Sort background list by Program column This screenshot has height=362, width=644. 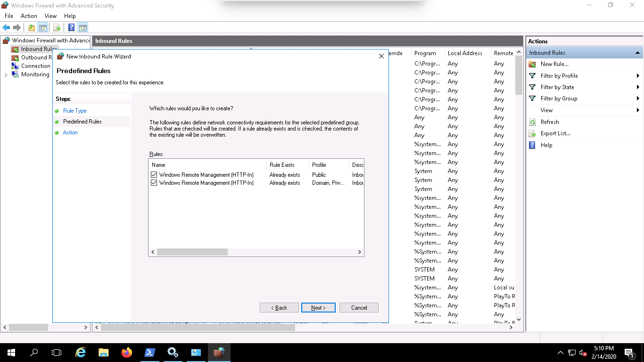tap(428, 53)
